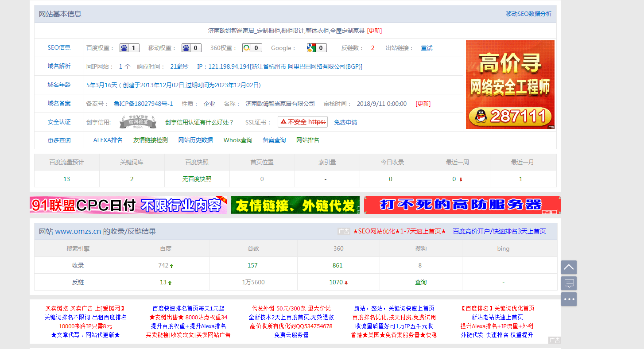Image resolution: width=644 pixels, height=349 pixels.
Task: Click the 更新 link next to site title
Action: point(374,31)
